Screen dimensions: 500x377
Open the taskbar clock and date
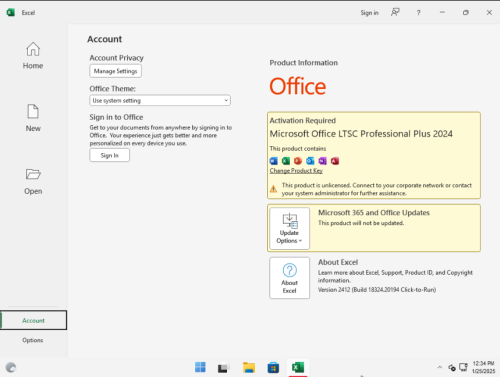pos(483,367)
